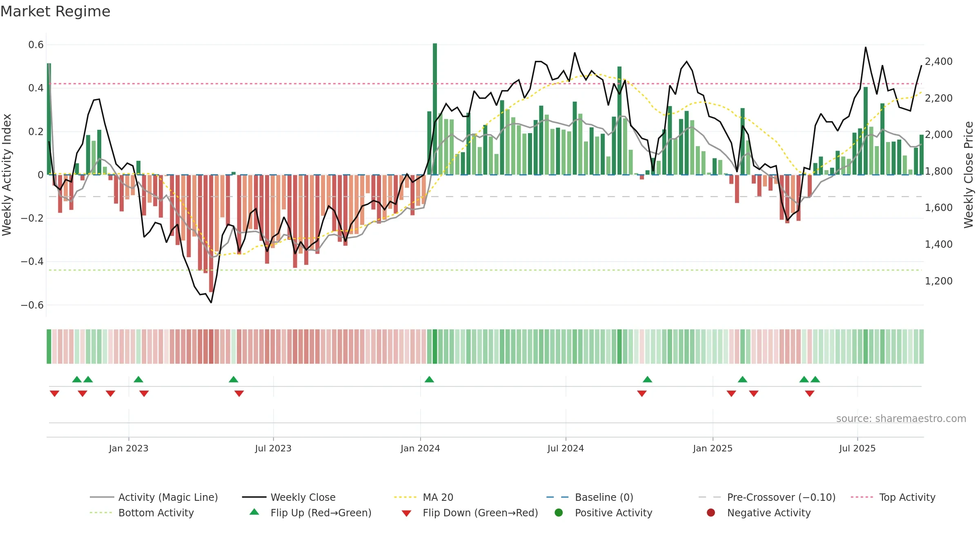Click the 1,800 price tick label

(x=939, y=171)
